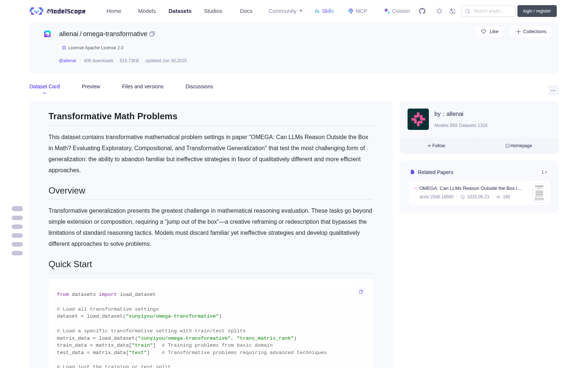
Task: Click 'updated Jun 30,2025' text
Action: 166,61
